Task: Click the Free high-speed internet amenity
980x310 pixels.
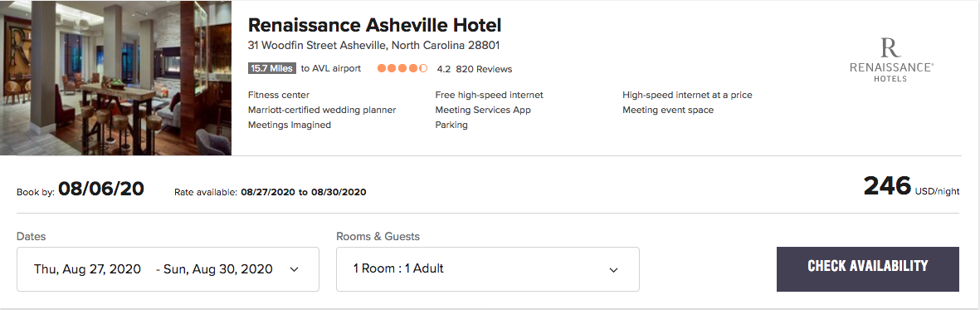Action: pyautogui.click(x=490, y=96)
